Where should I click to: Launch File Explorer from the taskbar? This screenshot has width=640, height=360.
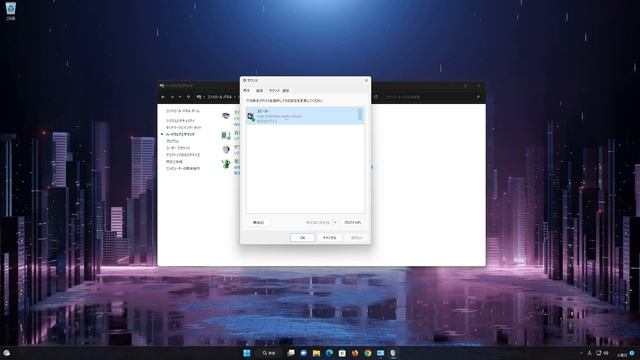(x=316, y=353)
